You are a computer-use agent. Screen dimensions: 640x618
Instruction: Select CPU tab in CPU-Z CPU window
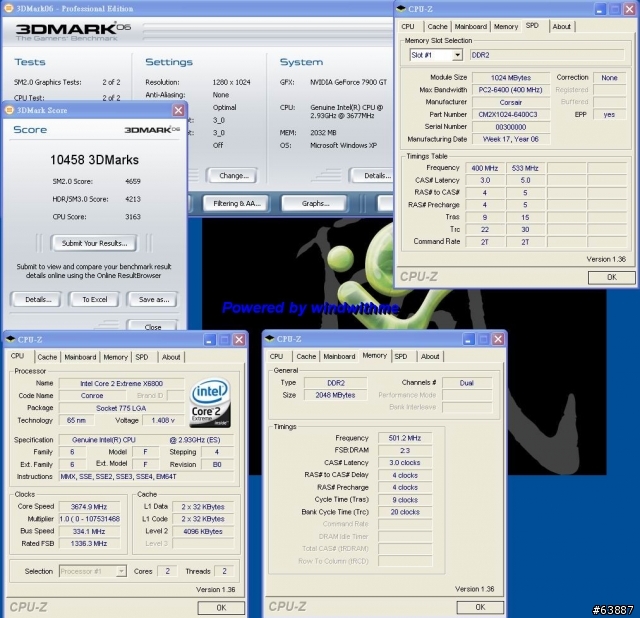pos(18,356)
